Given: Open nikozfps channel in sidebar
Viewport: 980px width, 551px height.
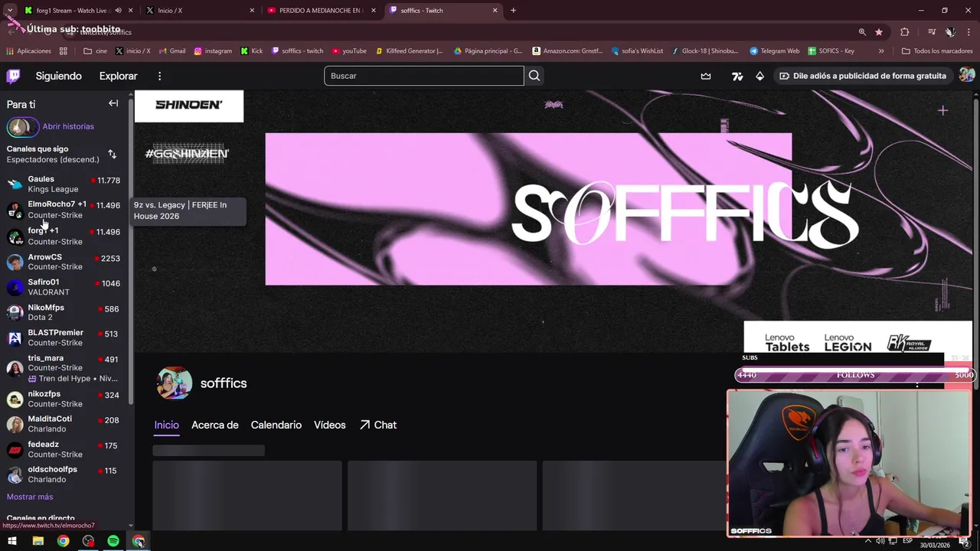Looking at the screenshot, I should pos(64,399).
